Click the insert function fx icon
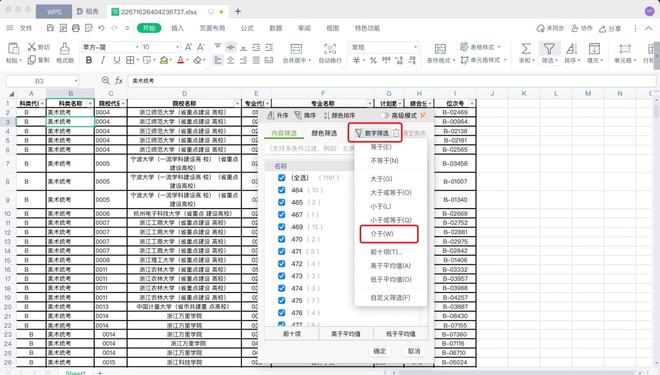This screenshot has height=375, width=660. point(119,80)
